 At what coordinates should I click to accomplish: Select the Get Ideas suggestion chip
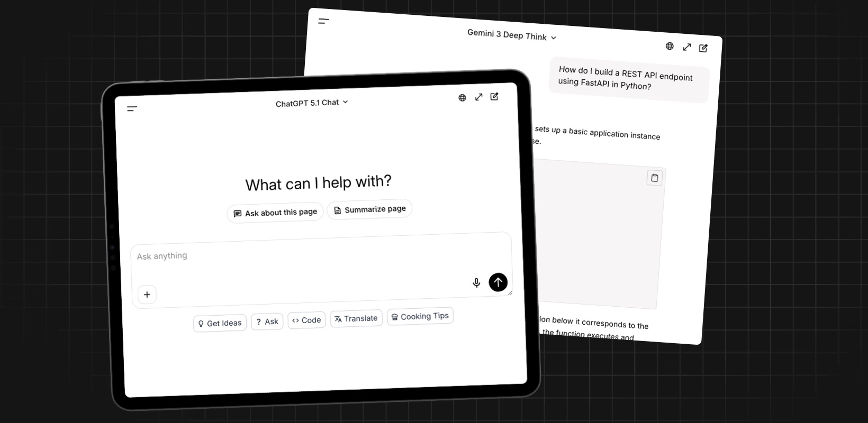[220, 323]
